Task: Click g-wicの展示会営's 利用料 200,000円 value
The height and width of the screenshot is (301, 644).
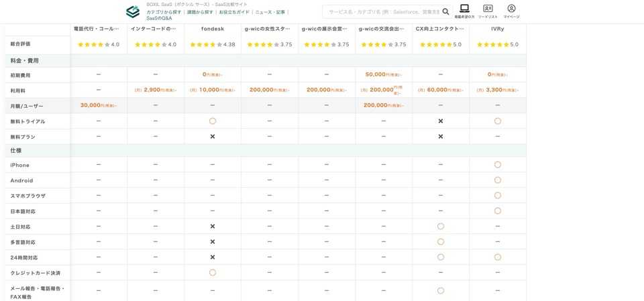Action: pos(327,90)
